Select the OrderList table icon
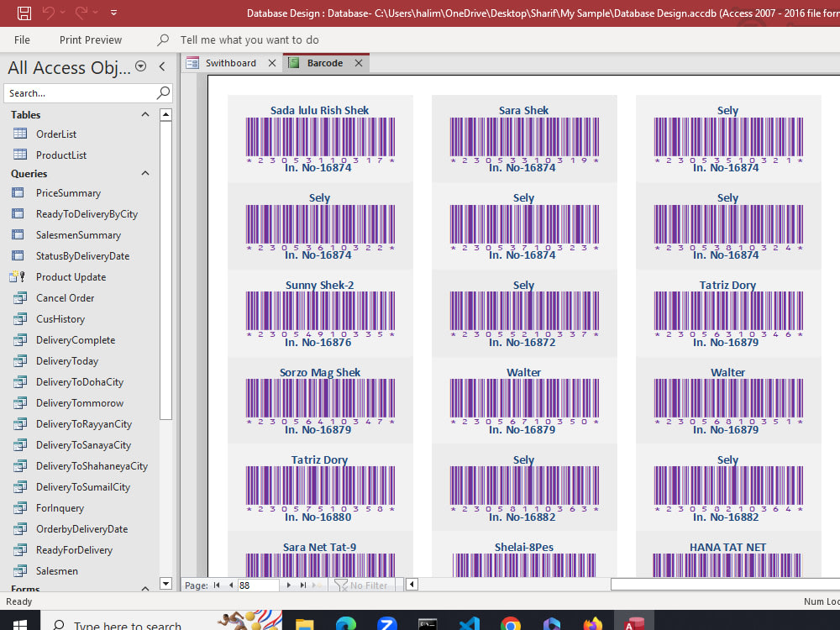Viewport: 840px width, 630px height. coord(20,134)
